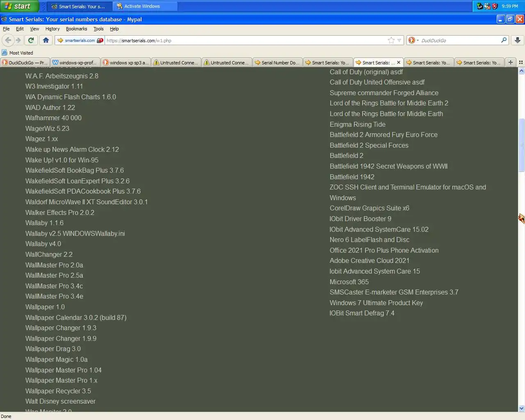Open Office 2021 Pro Plus Phone Activation
Viewport: 525px width, 420px height.
(x=384, y=250)
